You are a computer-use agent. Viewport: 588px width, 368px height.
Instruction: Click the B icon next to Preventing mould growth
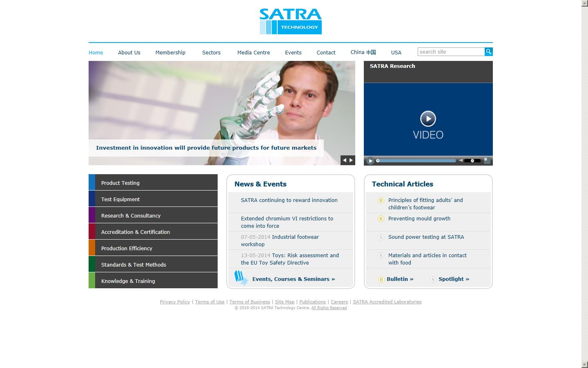pos(380,219)
